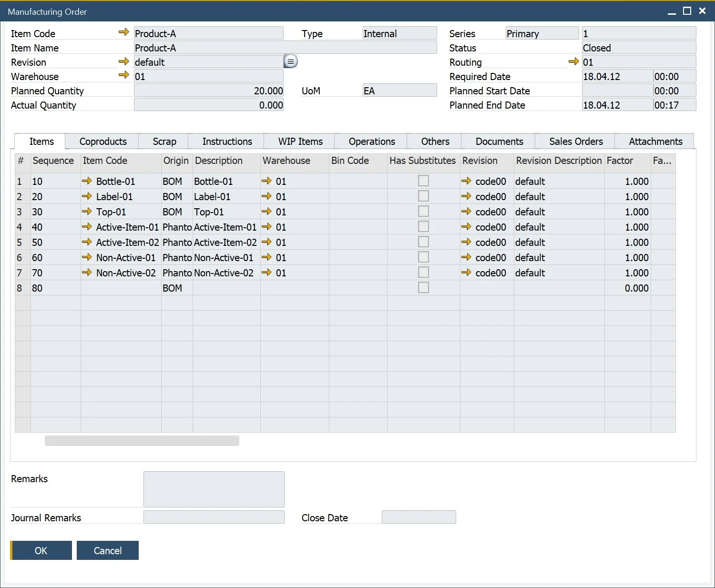715x588 pixels.
Task: Click the warehouse link arrow in Label-01 row
Action: [x=266, y=196]
